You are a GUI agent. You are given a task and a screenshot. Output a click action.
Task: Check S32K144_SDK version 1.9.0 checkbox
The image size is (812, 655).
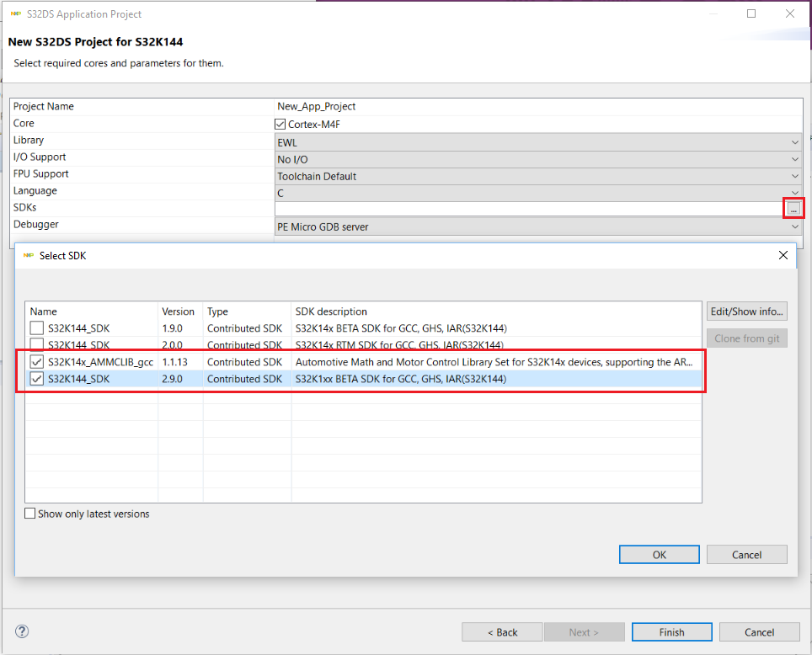[37, 328]
